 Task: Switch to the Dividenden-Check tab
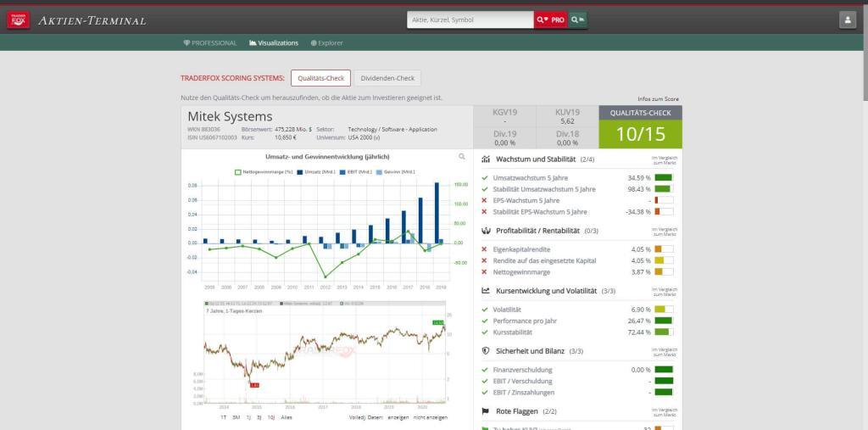pos(387,78)
